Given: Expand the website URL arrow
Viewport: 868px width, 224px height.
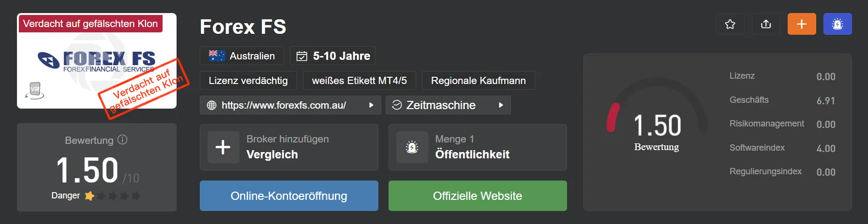Looking at the screenshot, I should point(371,105).
